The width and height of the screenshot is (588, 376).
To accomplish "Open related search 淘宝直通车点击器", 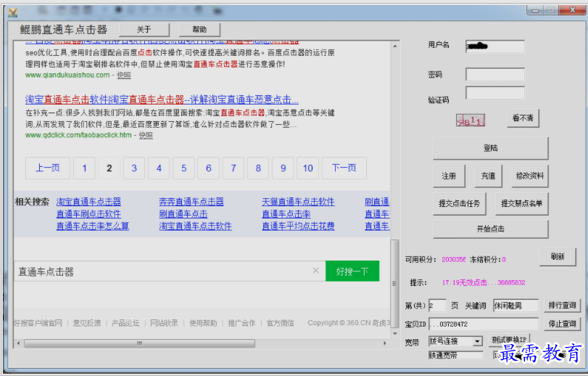I will coord(89,202).
